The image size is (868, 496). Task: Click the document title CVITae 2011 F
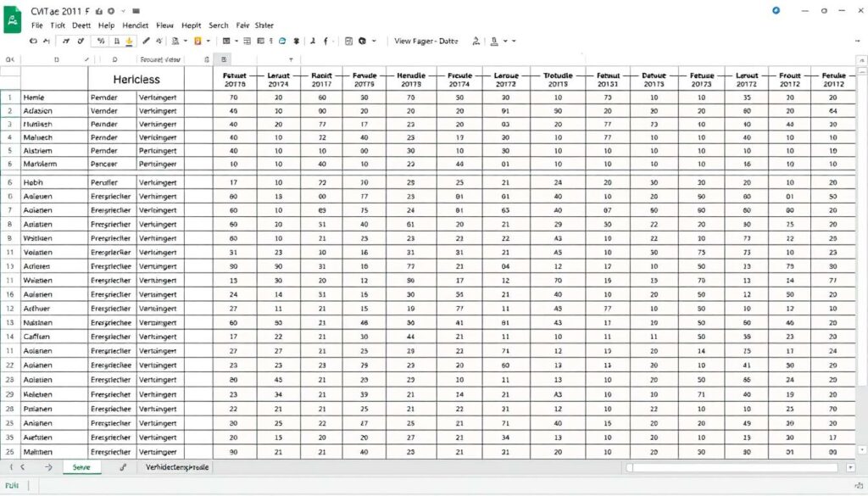point(60,11)
